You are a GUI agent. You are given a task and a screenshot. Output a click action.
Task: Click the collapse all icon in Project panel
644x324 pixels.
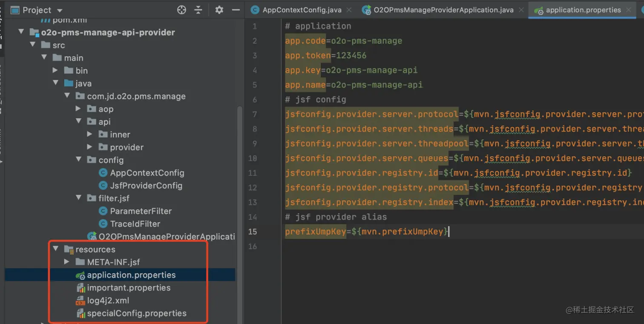[198, 10]
